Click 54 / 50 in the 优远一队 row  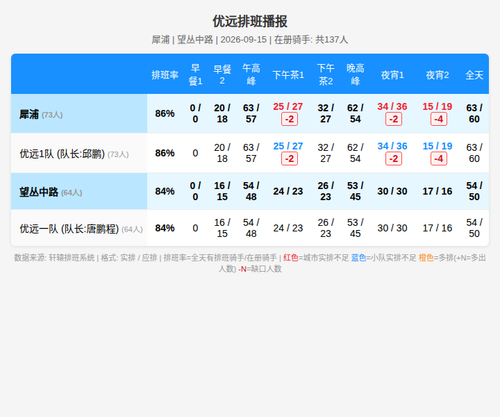[474, 228]
